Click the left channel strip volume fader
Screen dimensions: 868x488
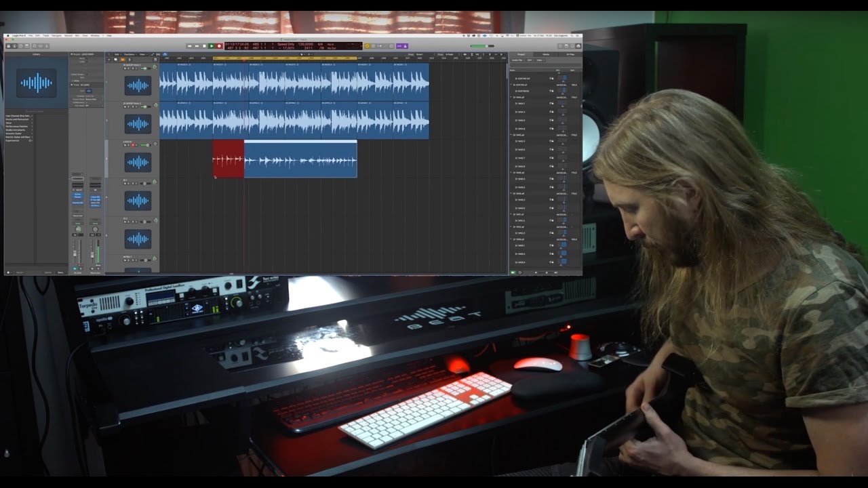[75, 253]
